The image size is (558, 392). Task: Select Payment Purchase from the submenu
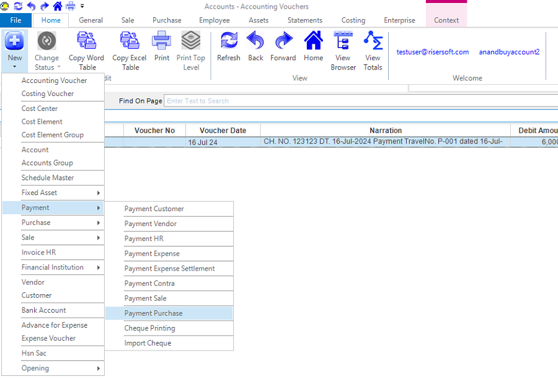pyautogui.click(x=153, y=313)
